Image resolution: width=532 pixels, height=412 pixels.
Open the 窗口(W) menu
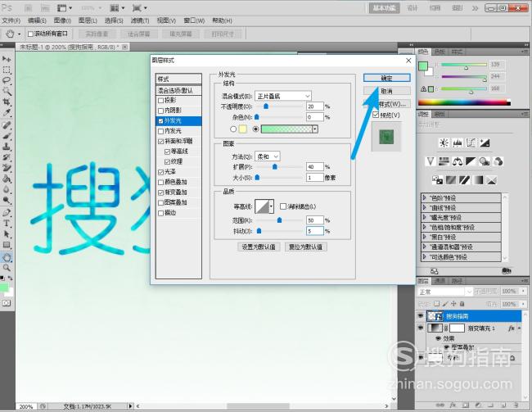pos(194,20)
